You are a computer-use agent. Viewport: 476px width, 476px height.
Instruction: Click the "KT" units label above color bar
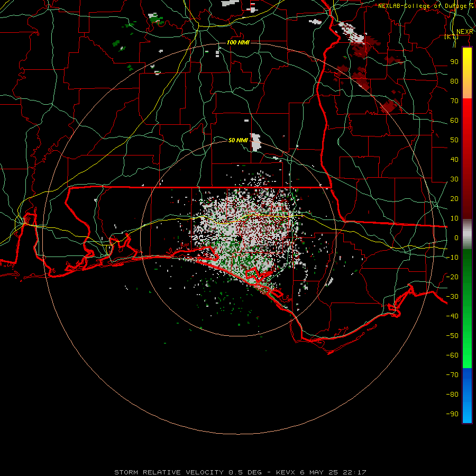point(452,37)
